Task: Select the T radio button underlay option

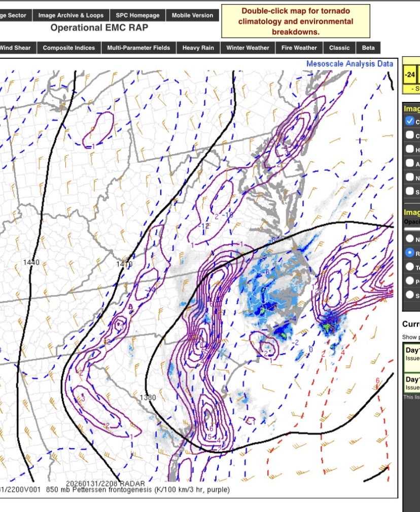Action: [x=410, y=267]
